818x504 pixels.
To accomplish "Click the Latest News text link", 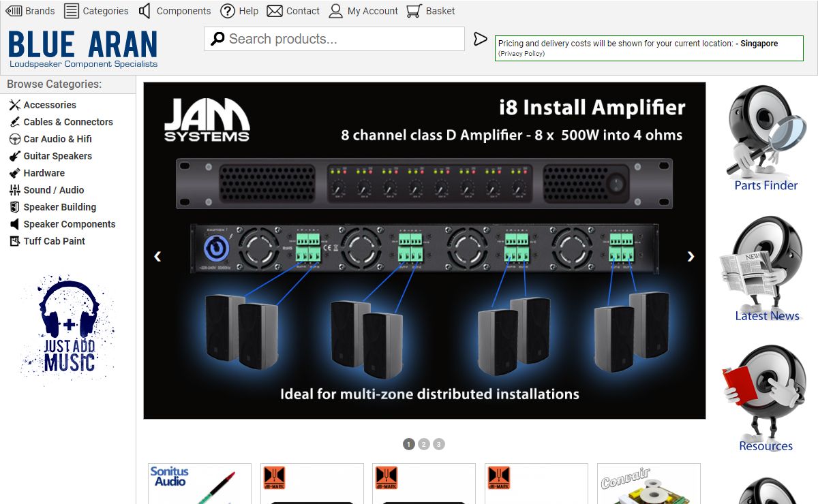I will click(x=767, y=316).
